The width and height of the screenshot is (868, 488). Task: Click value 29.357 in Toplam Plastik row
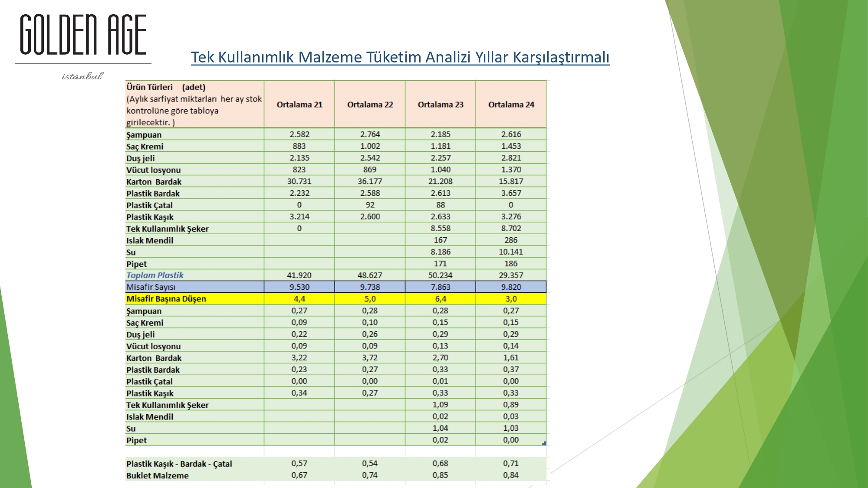[x=511, y=275]
